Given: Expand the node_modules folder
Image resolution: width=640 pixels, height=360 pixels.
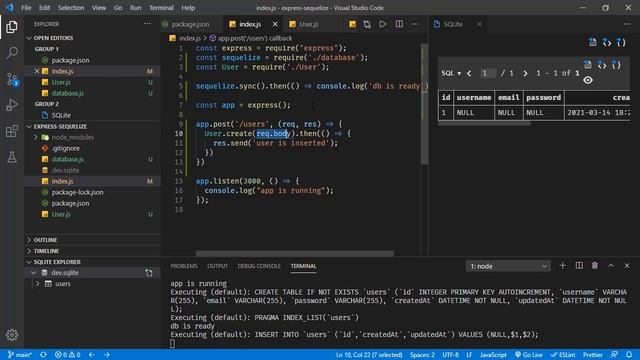Looking at the screenshot, I should pos(36,137).
